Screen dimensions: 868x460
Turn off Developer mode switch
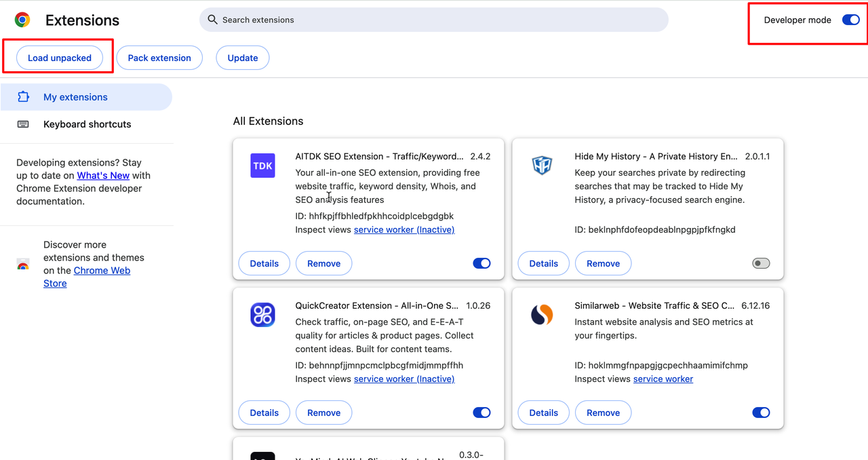coord(851,20)
